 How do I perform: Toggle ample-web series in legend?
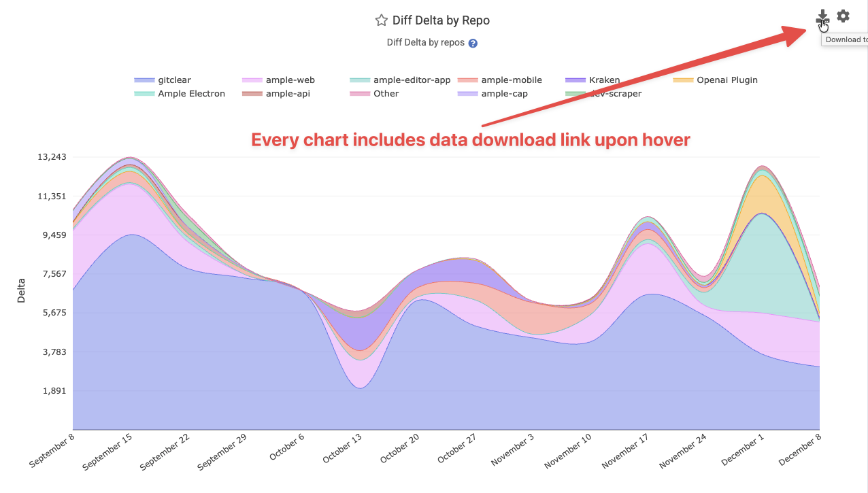click(290, 80)
